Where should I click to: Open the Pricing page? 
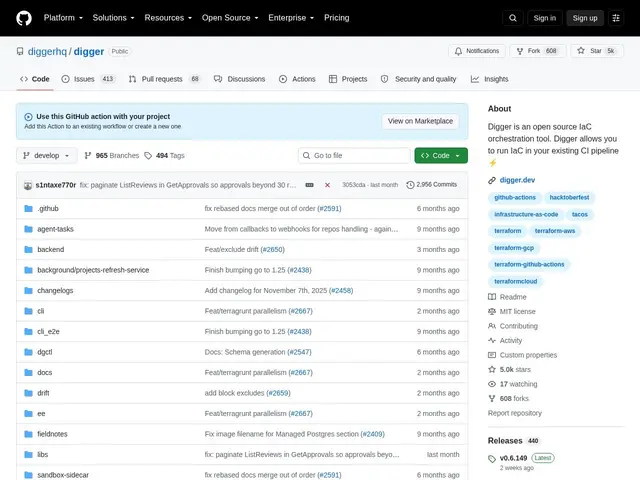coord(336,18)
